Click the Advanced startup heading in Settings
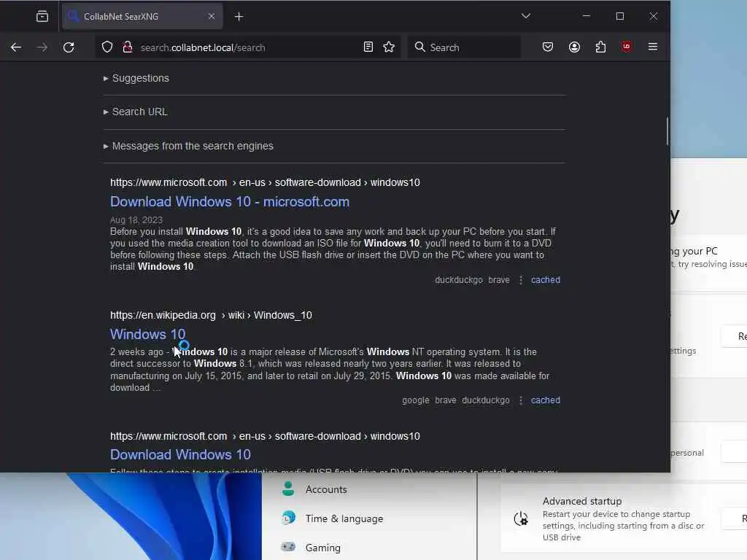This screenshot has width=747, height=560. coord(582,502)
